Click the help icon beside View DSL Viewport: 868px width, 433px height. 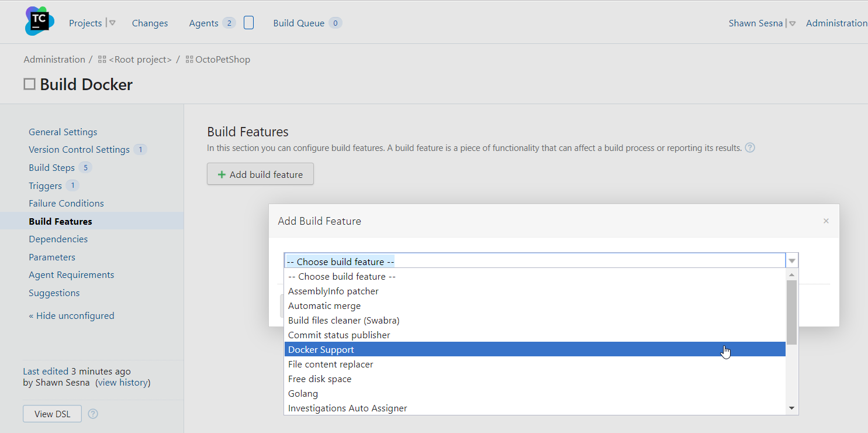point(93,414)
